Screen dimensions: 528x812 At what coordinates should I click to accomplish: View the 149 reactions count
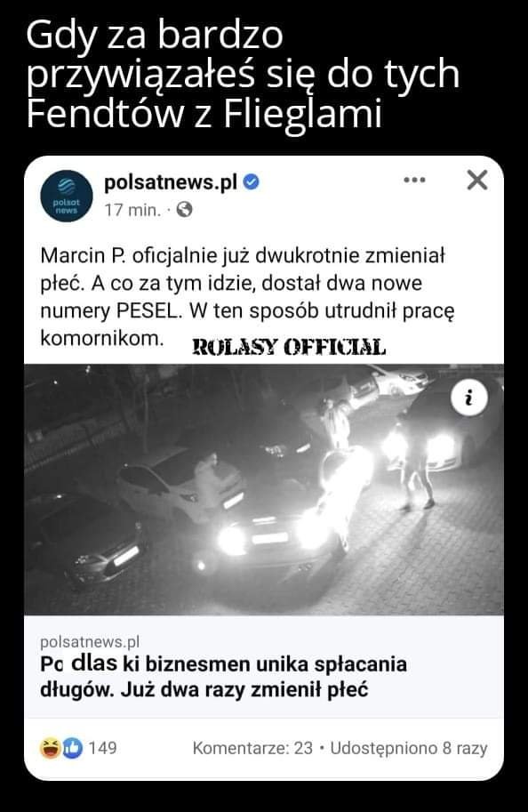[102, 748]
